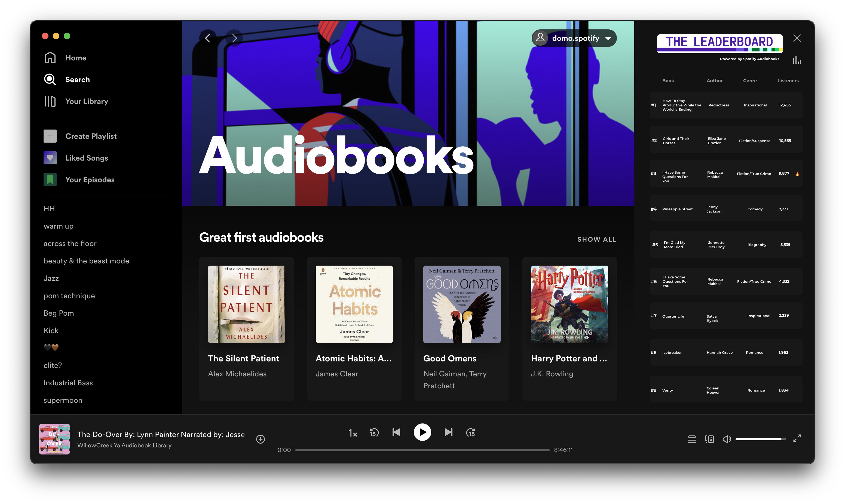Click Show All for great first audiobooks
Image resolution: width=845 pixels, height=504 pixels.
[597, 239]
